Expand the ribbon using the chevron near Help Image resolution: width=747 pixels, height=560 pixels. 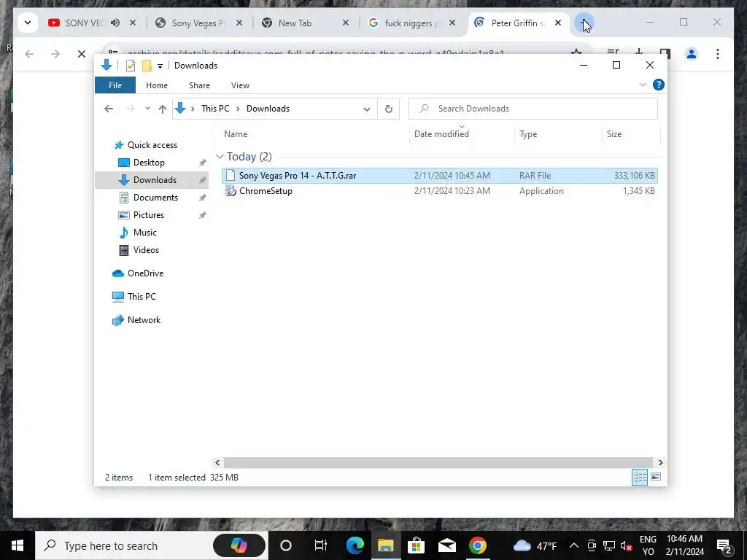coord(642,85)
